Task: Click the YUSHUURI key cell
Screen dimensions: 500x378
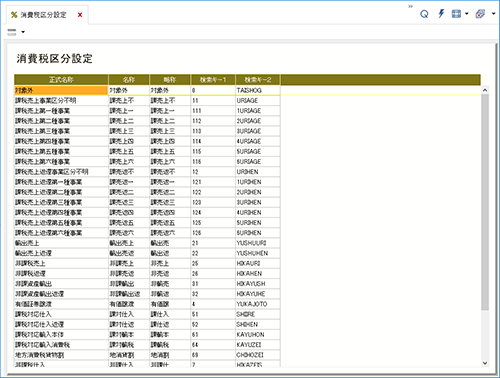Action: 258,243
